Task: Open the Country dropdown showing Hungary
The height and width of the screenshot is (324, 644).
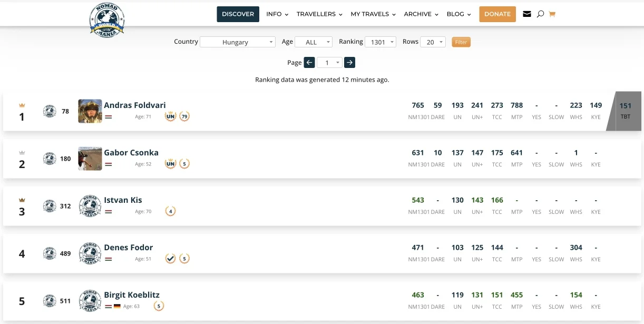Action: tap(238, 42)
